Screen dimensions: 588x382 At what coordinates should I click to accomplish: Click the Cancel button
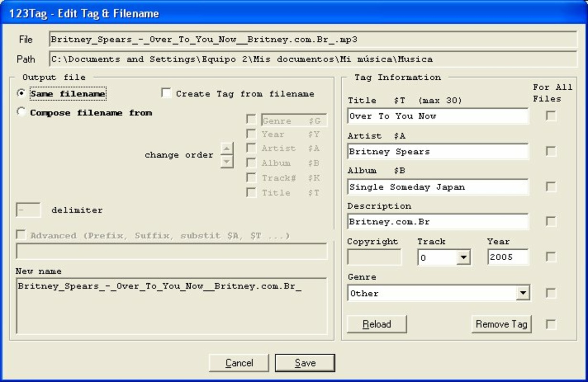coord(239,363)
